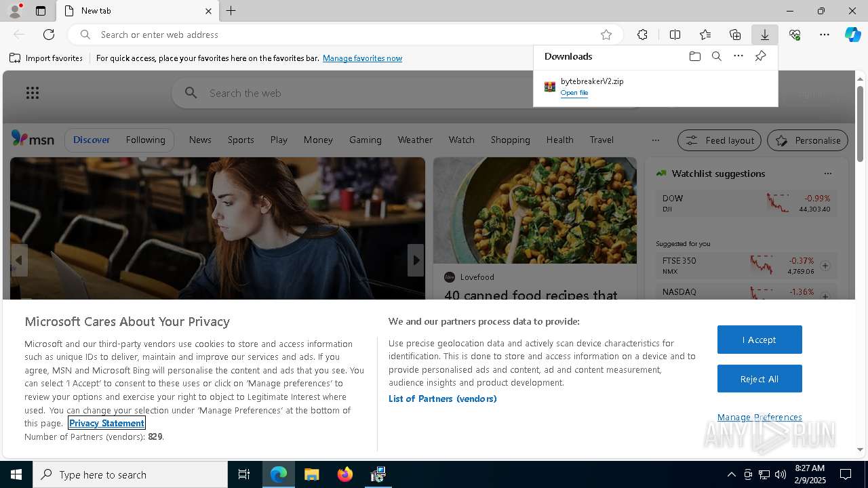Image resolution: width=868 pixels, height=488 pixels.
Task: Close the New tab tab
Action: pos(208,11)
